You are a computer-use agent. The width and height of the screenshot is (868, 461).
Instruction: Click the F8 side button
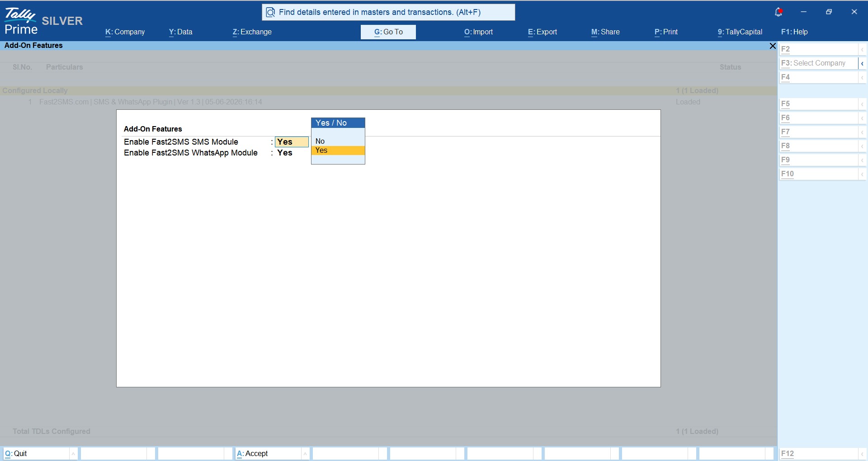coord(819,146)
